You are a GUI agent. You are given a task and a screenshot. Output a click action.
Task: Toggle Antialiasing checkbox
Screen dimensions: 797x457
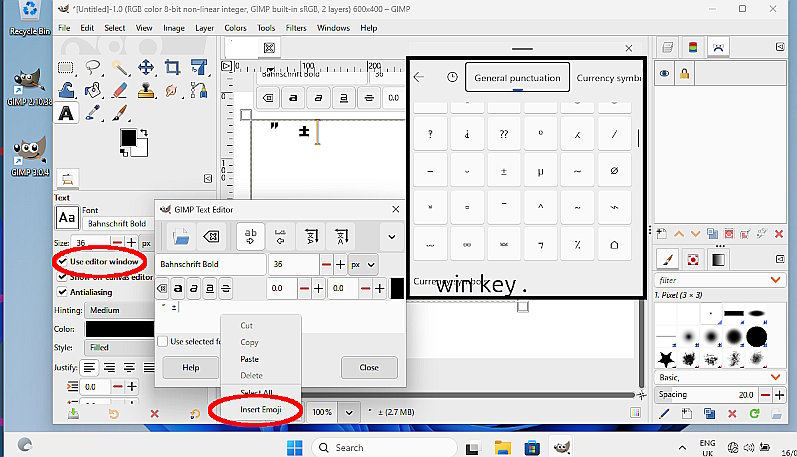click(x=62, y=292)
